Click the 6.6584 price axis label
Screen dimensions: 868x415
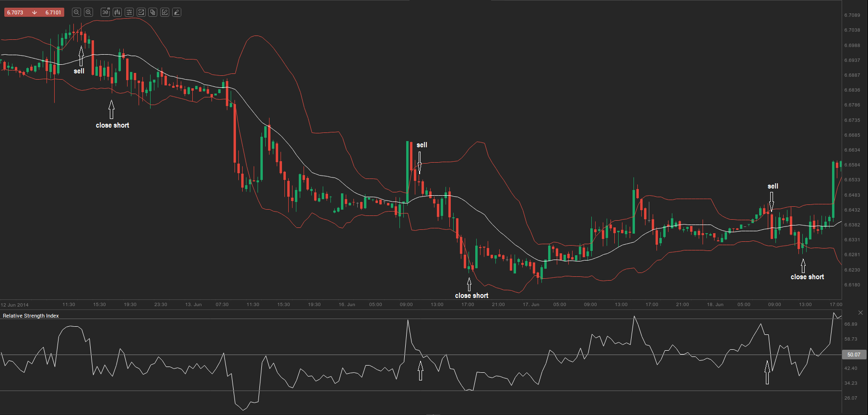coord(852,165)
